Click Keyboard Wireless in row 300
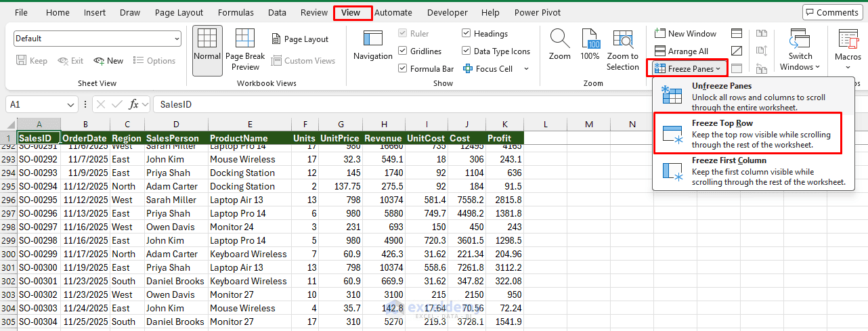The height and width of the screenshot is (331, 868). pos(249,254)
